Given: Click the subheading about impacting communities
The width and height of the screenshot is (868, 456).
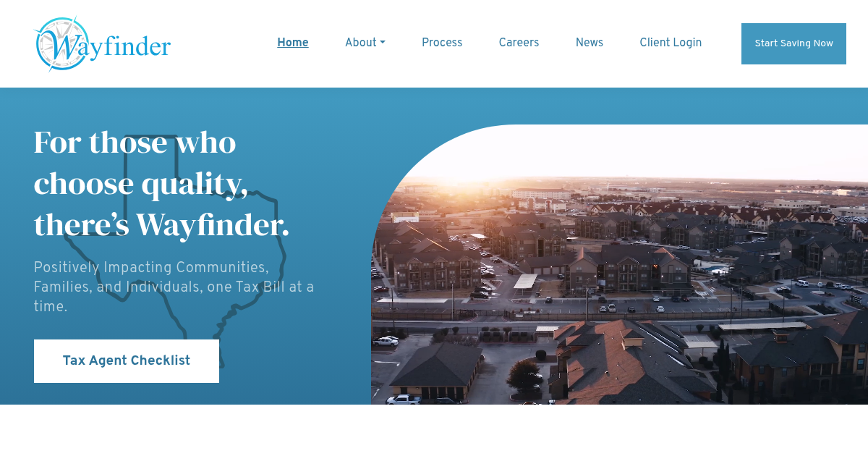Looking at the screenshot, I should [x=174, y=287].
